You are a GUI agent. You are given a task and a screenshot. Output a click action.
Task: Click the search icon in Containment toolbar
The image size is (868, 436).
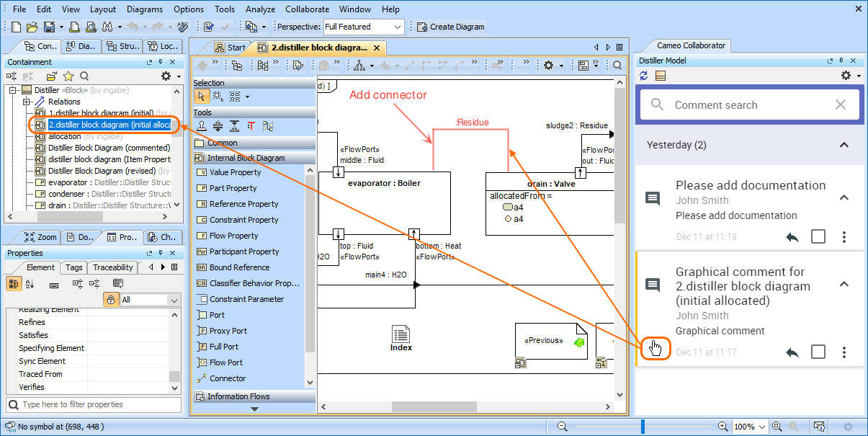(84, 76)
